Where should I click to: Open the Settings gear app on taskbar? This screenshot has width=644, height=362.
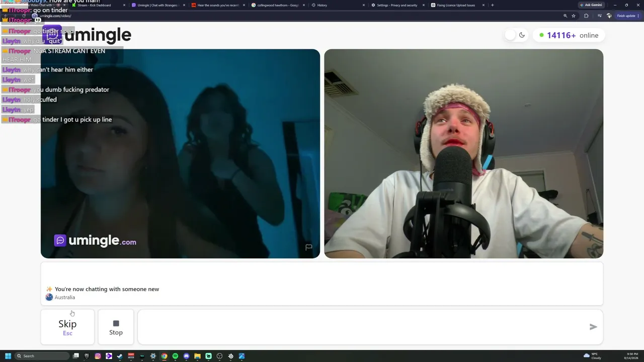coord(153,356)
